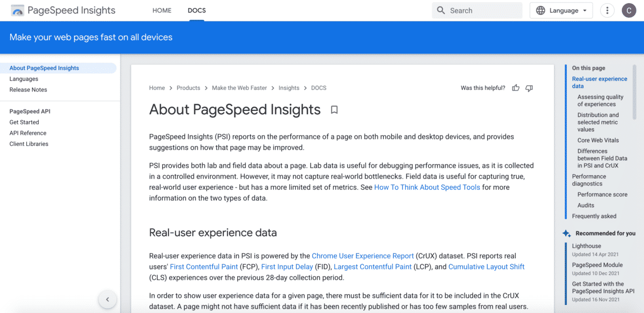Click the search magnifier icon
The image size is (644, 313).
coord(441,10)
